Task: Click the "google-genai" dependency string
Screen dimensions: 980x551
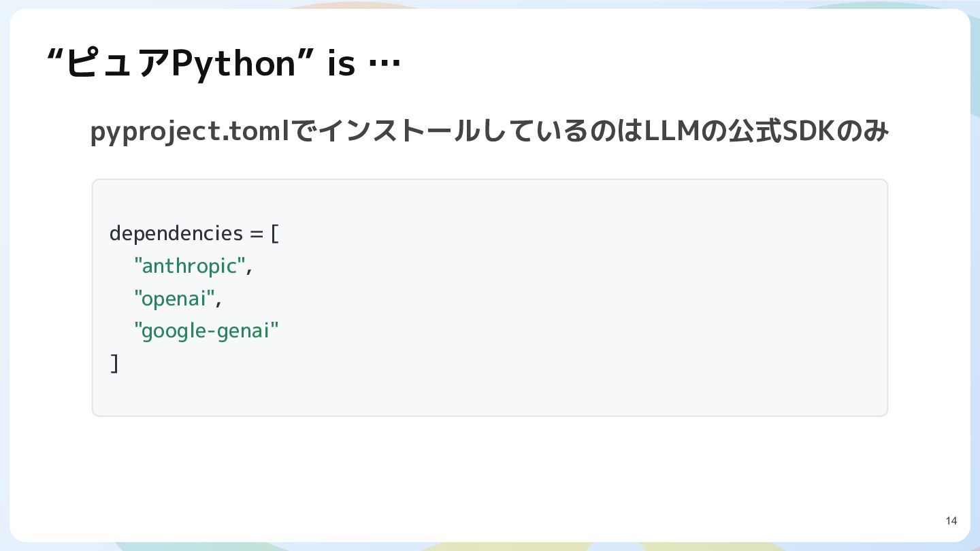Action: [x=207, y=331]
